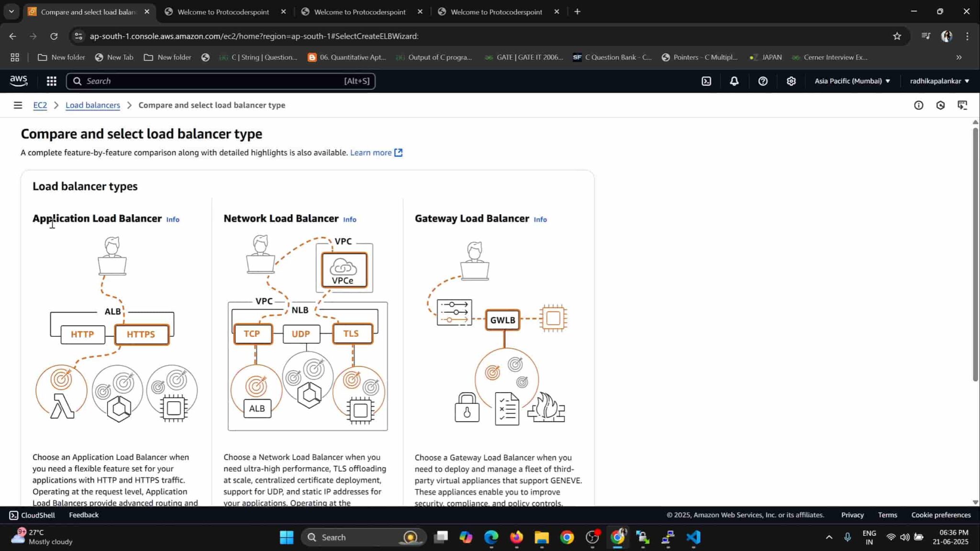Open the Asia Pacific (Mumbai) region dropdown
This screenshot has width=980, height=551.
[852, 81]
